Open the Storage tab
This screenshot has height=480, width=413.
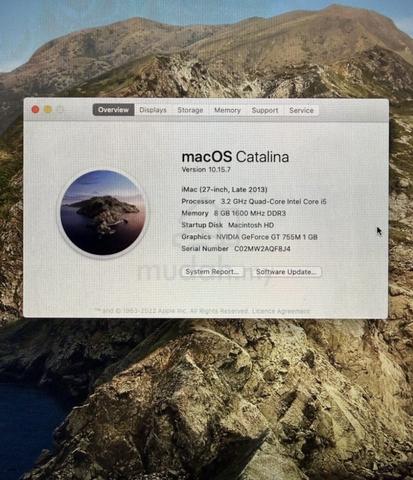tap(190, 110)
